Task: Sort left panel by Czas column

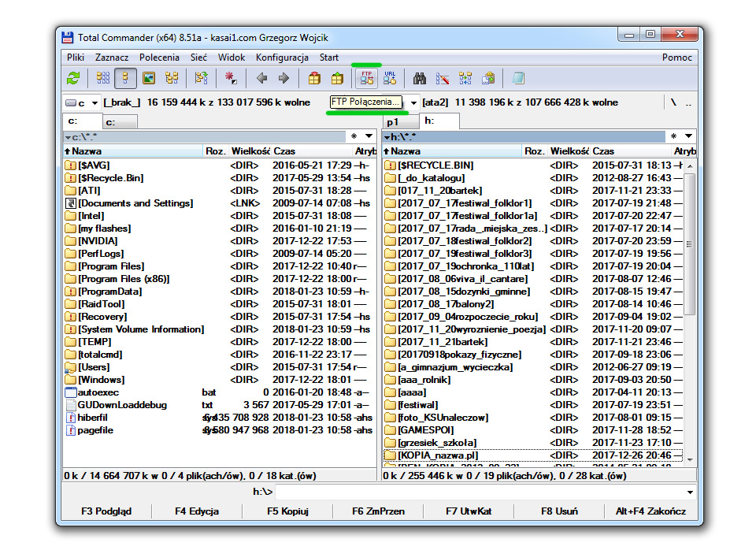Action: tap(312, 151)
